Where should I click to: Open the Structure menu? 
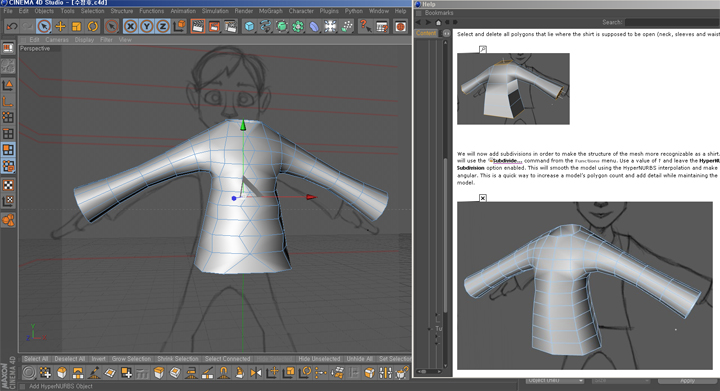[x=122, y=11]
